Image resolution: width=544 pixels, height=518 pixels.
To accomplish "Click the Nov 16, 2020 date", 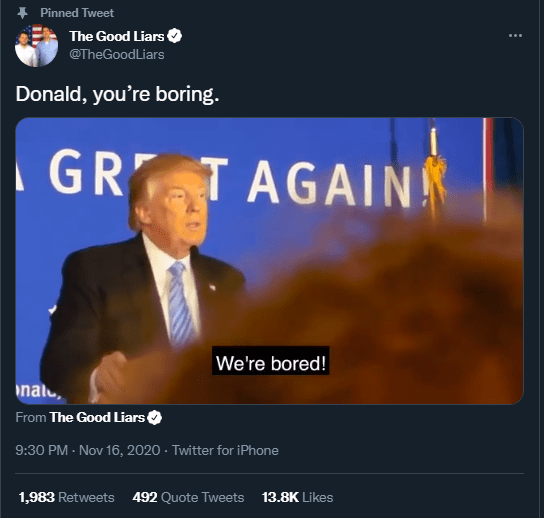I will tap(119, 450).
